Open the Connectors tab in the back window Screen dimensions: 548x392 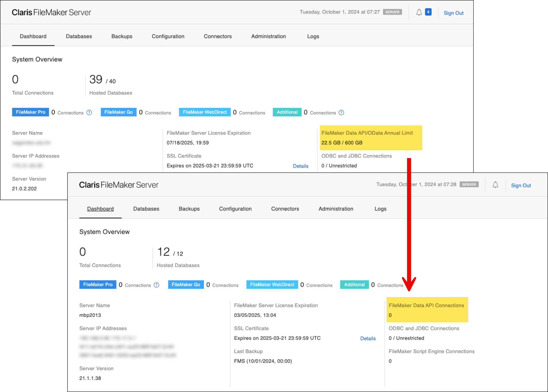tap(218, 36)
